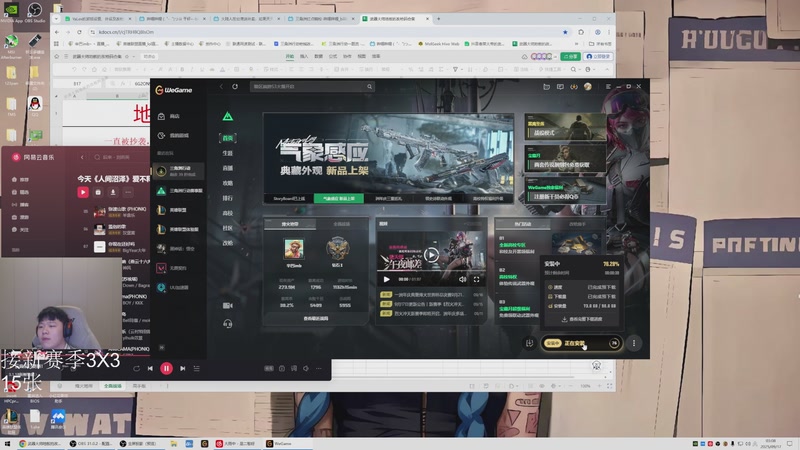Viewport: 800px width, 450px height.
Task: Go back with the WeGame back arrow
Action: [x=221, y=87]
